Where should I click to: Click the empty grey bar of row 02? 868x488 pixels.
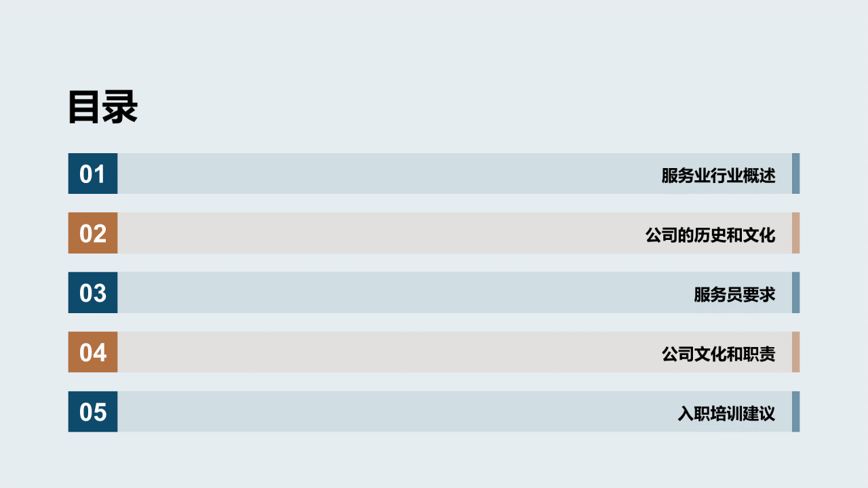[380, 233]
